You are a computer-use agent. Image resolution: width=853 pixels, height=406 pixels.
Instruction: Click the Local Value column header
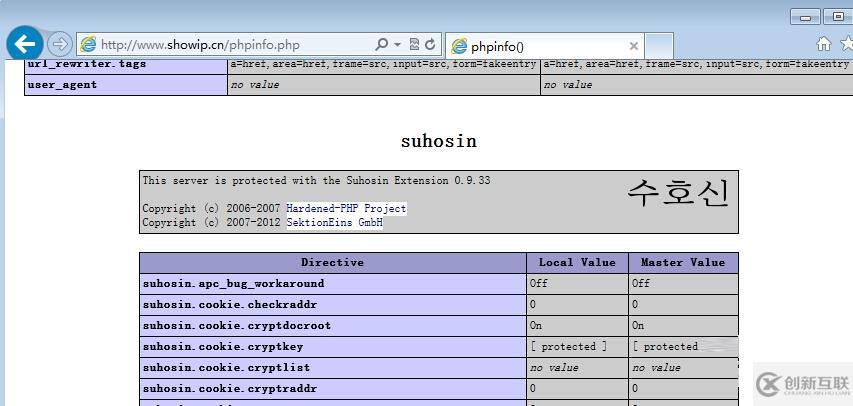tap(577, 263)
